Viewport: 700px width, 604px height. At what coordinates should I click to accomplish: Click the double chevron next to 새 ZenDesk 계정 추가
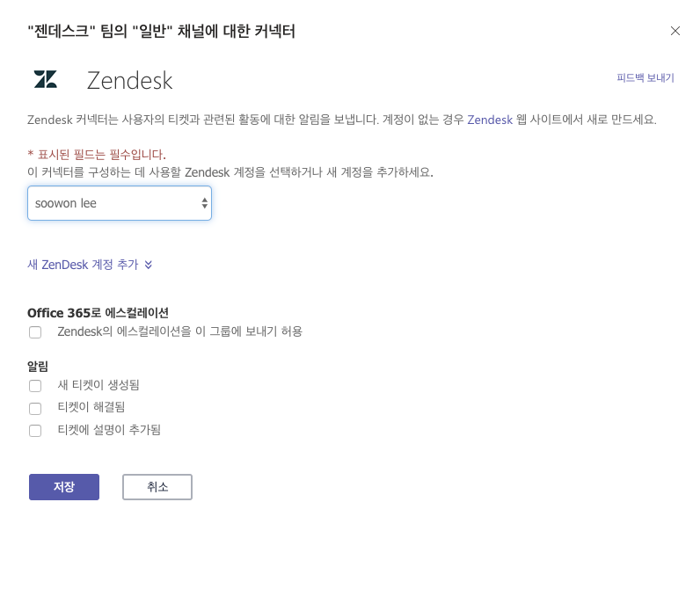tap(149, 265)
